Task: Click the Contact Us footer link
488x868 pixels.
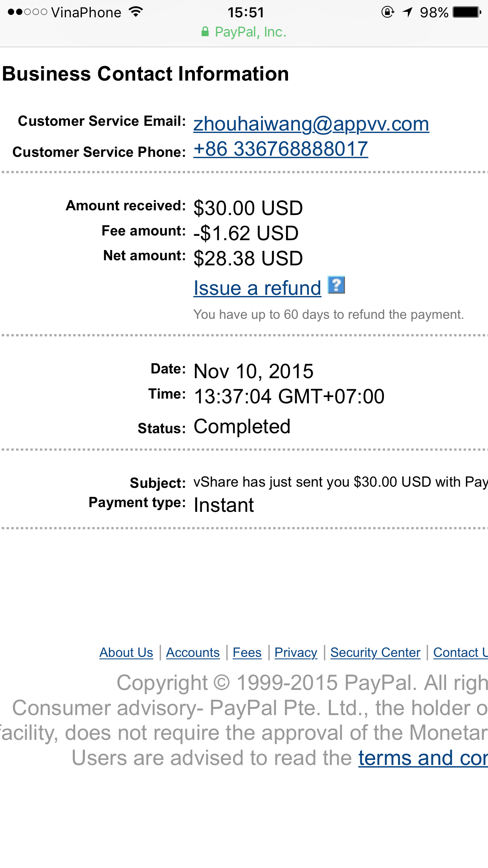Action: click(460, 653)
